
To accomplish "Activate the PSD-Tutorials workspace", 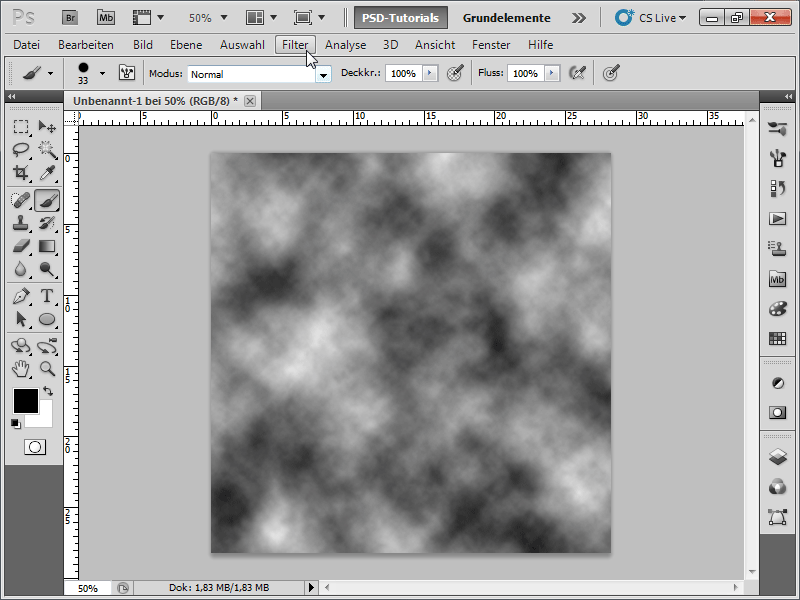I will [x=401, y=18].
